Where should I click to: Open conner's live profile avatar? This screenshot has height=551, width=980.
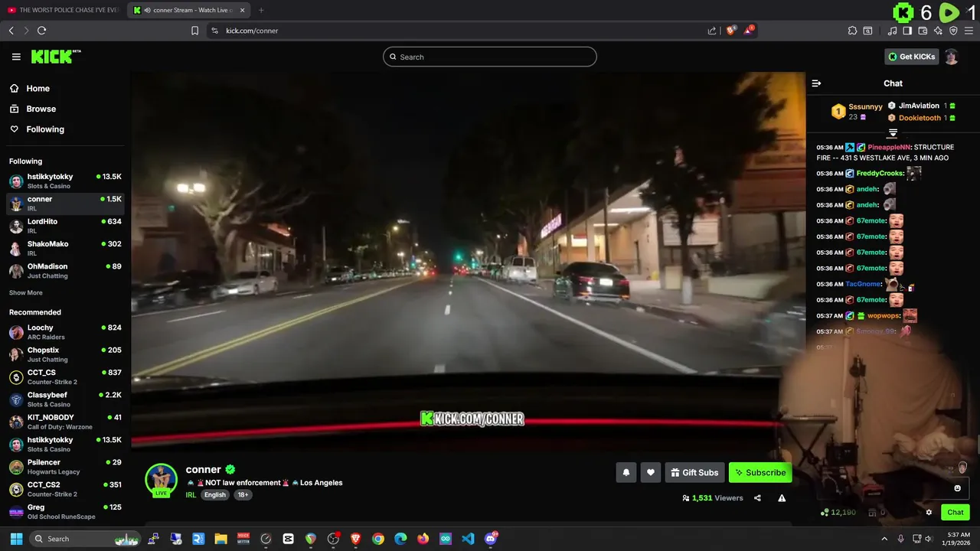tap(161, 480)
